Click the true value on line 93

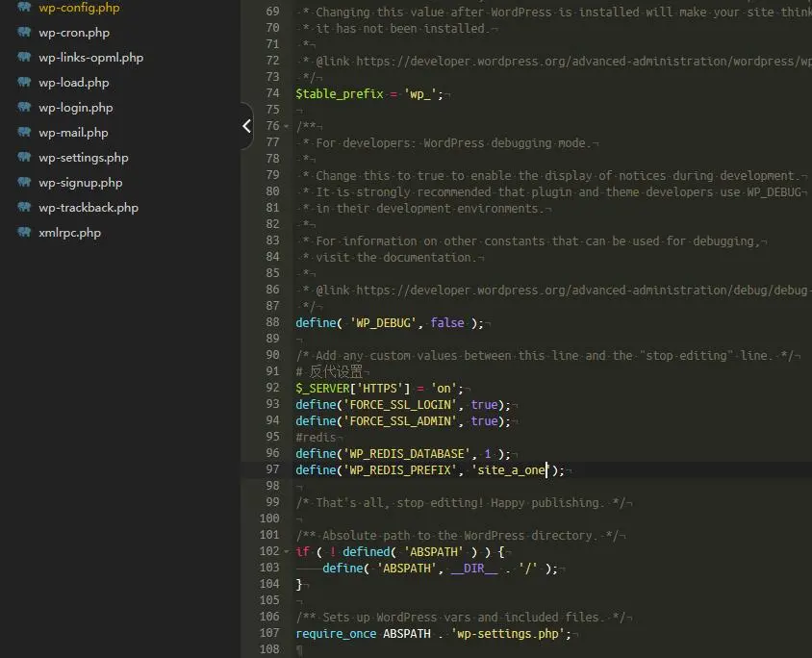(x=485, y=405)
